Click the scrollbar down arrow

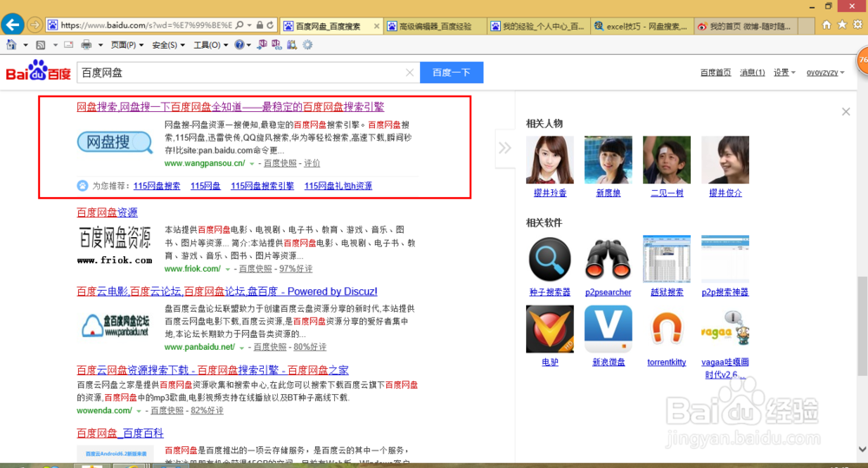(x=863, y=449)
